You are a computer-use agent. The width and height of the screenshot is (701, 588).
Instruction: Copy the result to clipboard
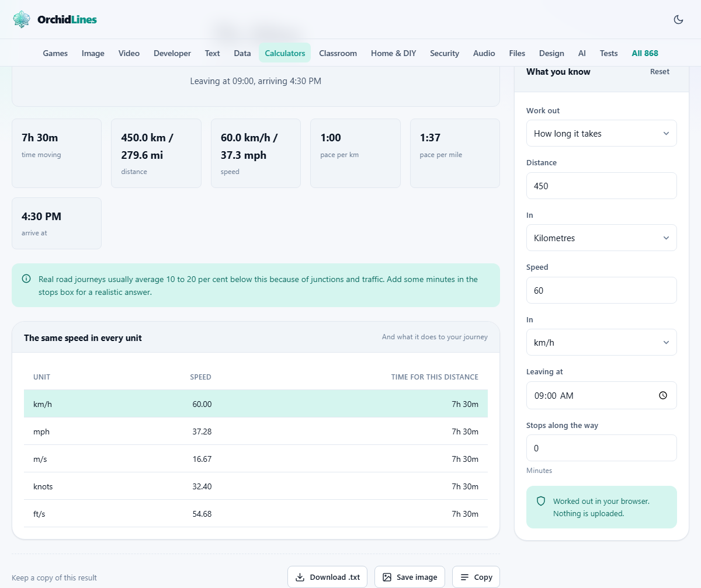click(x=476, y=577)
